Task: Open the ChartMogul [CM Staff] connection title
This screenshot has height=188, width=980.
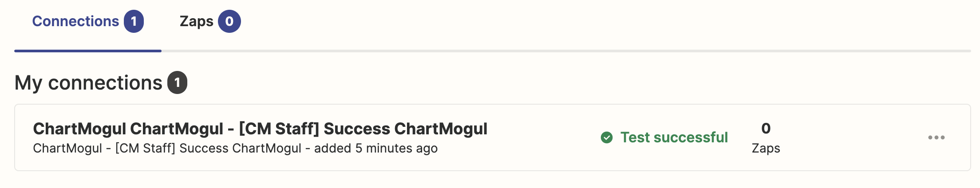Action: [x=260, y=129]
